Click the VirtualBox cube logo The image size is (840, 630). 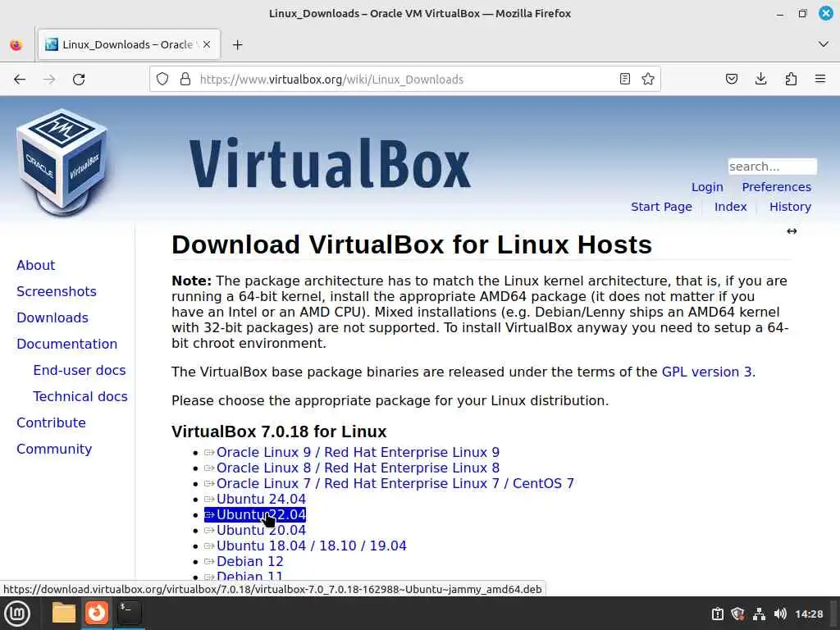(x=62, y=162)
